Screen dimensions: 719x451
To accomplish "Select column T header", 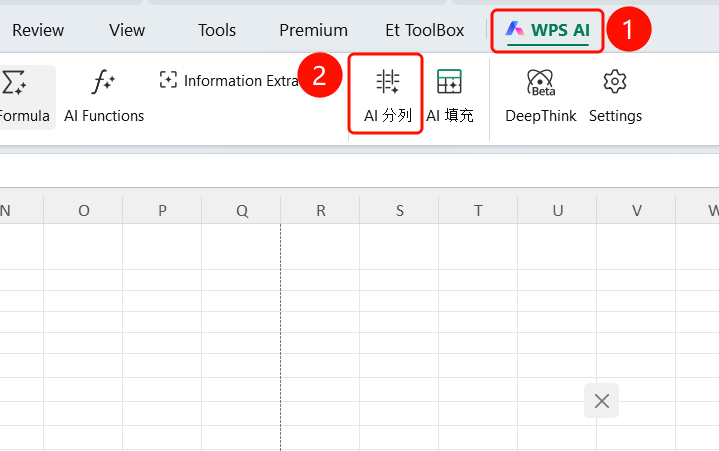I will pyautogui.click(x=478, y=210).
